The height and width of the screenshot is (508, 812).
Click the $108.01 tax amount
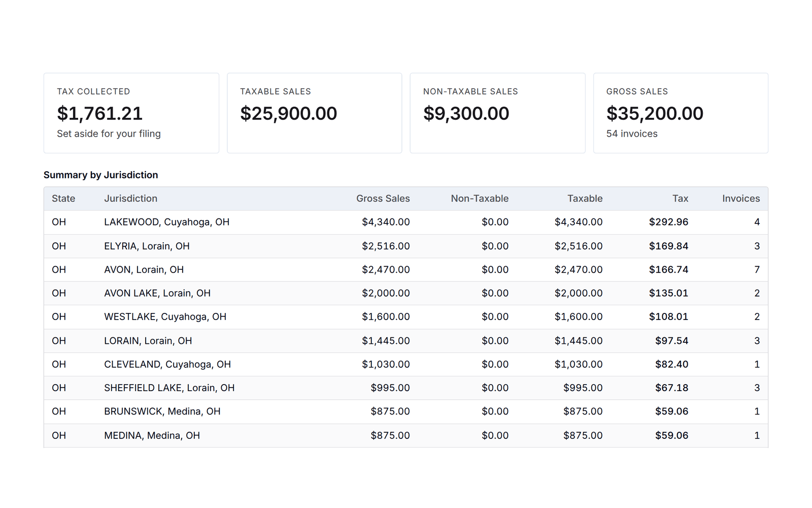click(x=668, y=317)
